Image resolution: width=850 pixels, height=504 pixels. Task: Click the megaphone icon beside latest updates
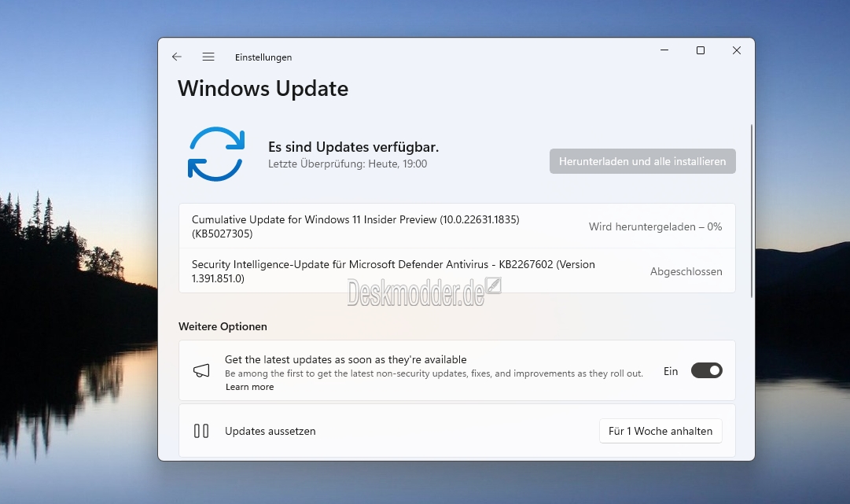coord(201,370)
